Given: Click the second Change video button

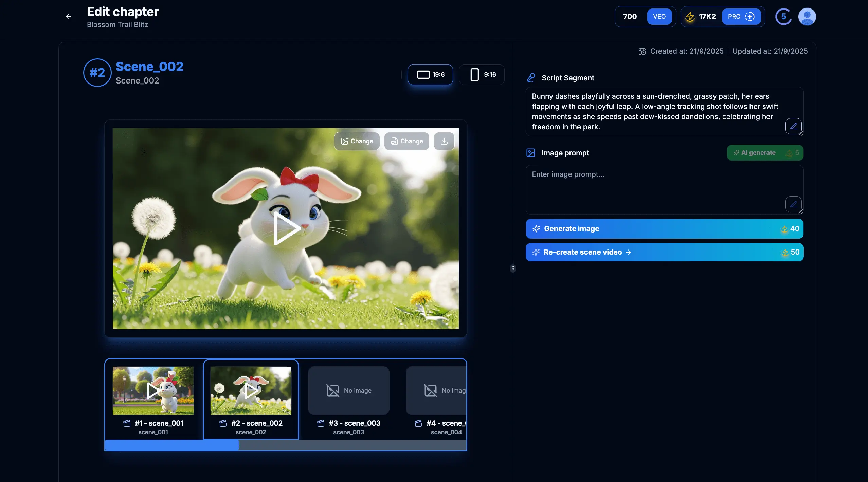Looking at the screenshot, I should click(406, 141).
